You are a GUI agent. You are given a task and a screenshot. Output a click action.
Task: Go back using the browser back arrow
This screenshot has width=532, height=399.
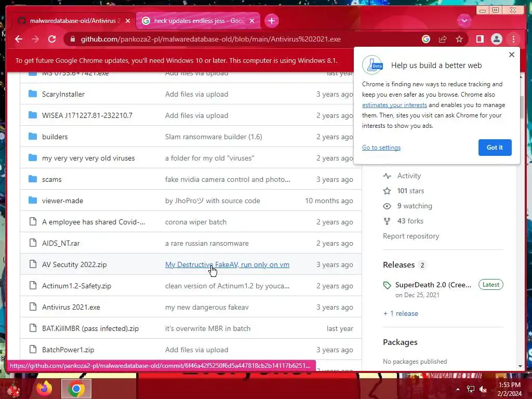pos(19,39)
